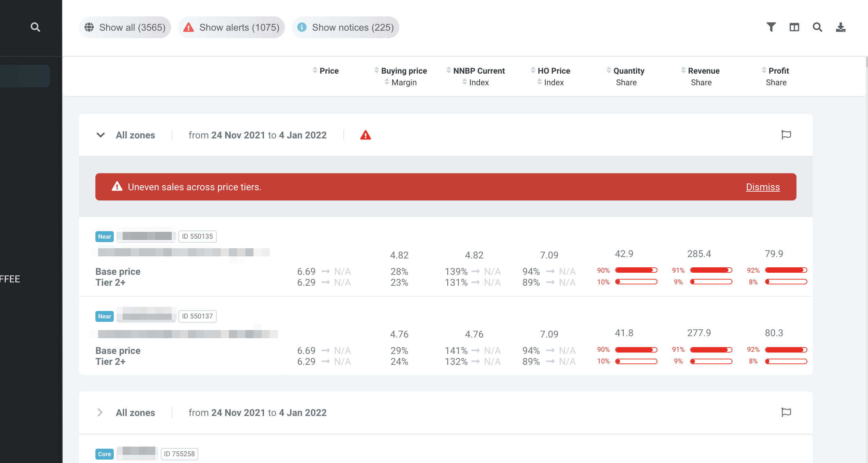Show alerts (1075) filter
The height and width of the screenshot is (463, 868).
pos(231,27)
